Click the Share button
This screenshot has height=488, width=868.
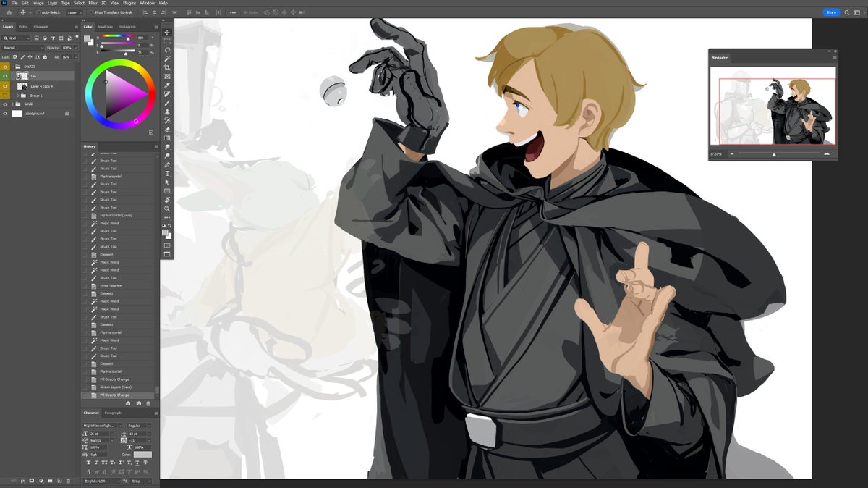(x=832, y=12)
